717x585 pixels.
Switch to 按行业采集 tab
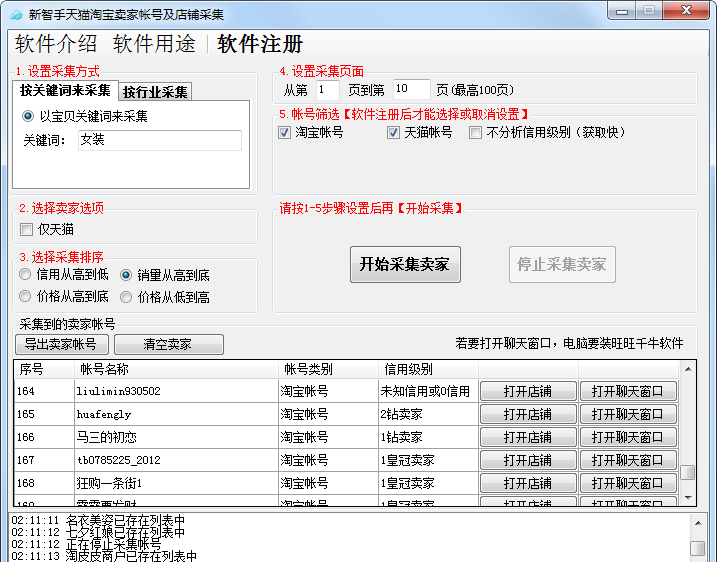coord(155,92)
